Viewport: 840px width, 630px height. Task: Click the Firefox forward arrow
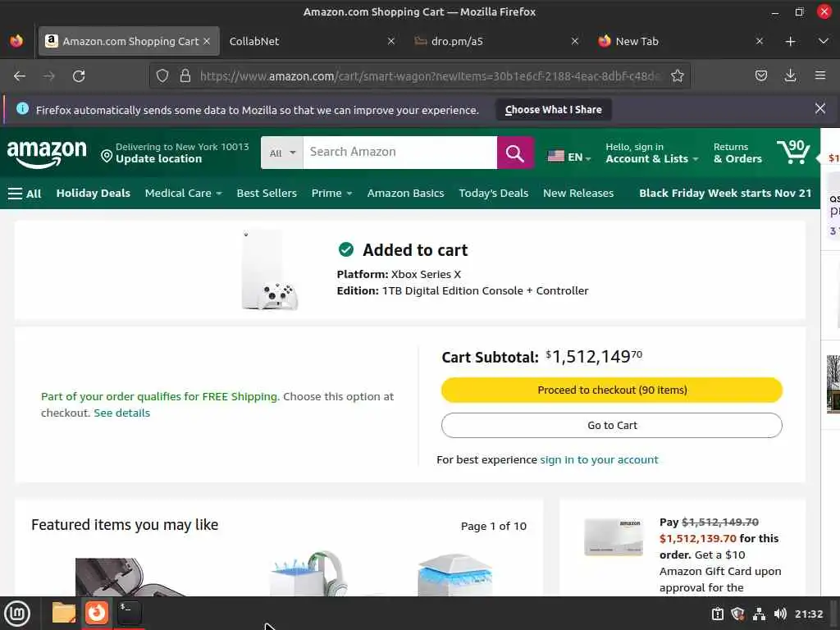tap(49, 76)
